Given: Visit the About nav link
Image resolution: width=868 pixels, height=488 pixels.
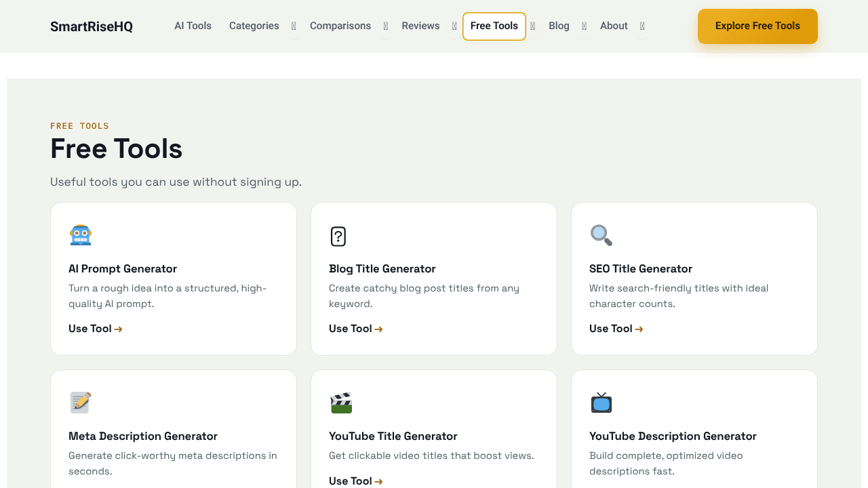Looking at the screenshot, I should coord(614,26).
